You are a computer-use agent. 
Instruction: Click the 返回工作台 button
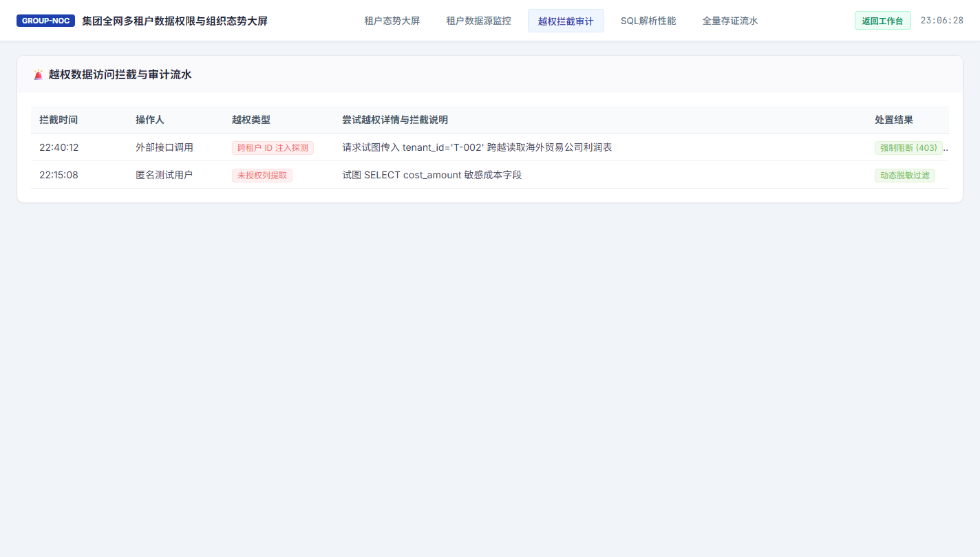(882, 21)
